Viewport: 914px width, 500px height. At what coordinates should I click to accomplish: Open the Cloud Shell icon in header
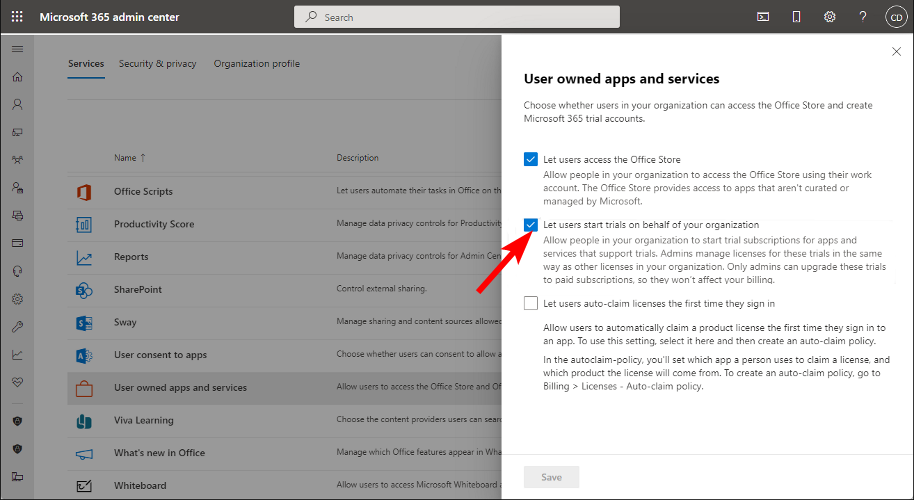(762, 17)
